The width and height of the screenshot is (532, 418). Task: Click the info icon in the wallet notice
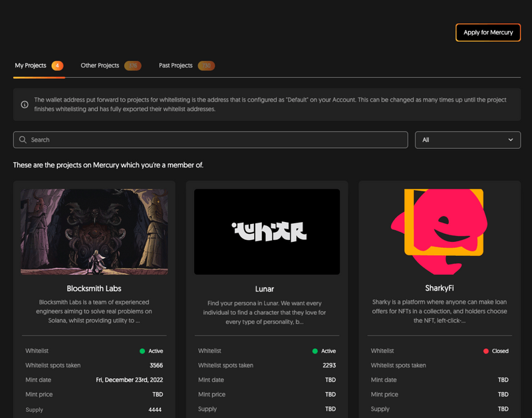pos(25,104)
